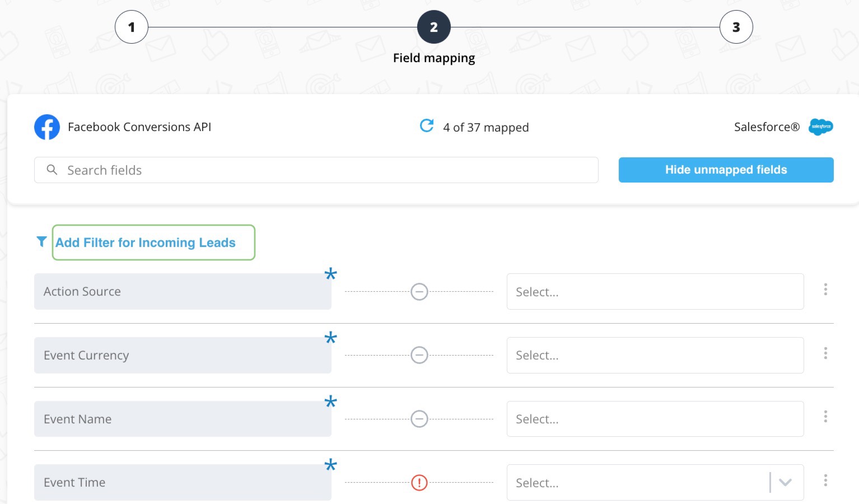
Task: Toggle the Event Name mapping connector circle
Action: coord(419,419)
